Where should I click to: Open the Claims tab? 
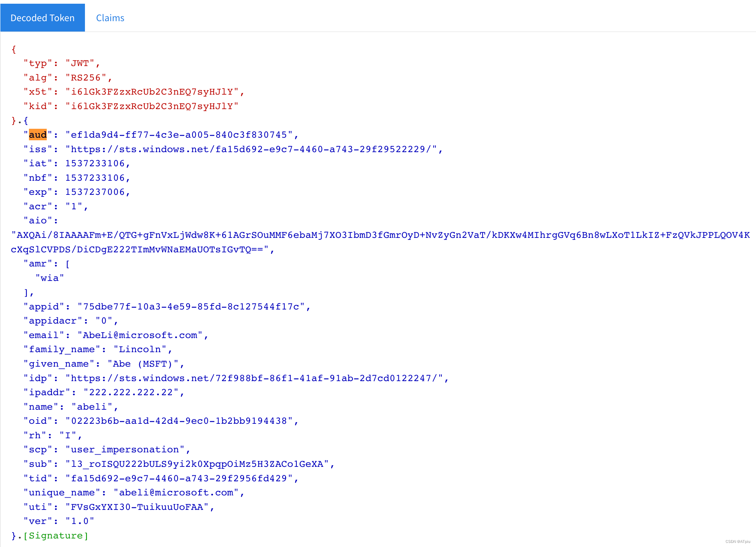[x=110, y=18]
